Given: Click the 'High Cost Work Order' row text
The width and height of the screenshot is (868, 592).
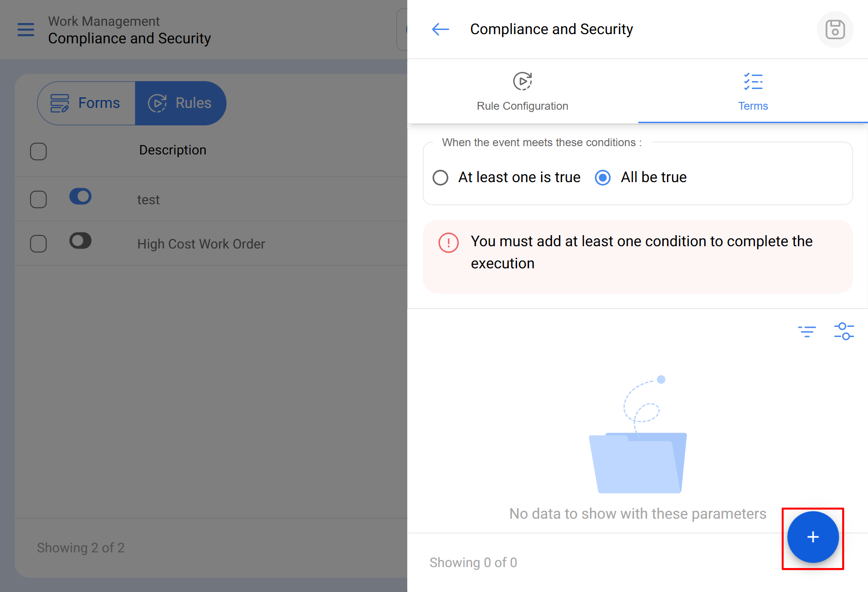Looking at the screenshot, I should [201, 244].
